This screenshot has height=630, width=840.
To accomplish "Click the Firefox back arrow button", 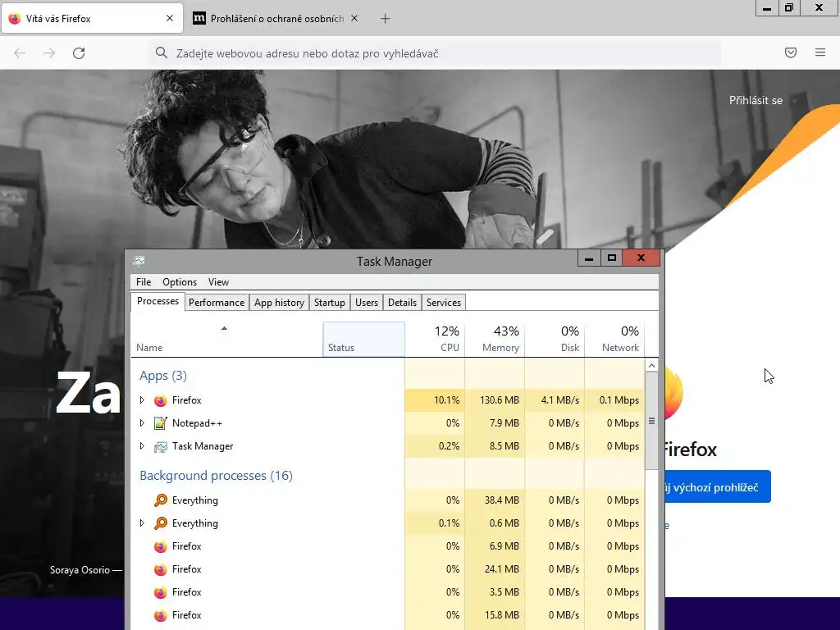I will [20, 53].
